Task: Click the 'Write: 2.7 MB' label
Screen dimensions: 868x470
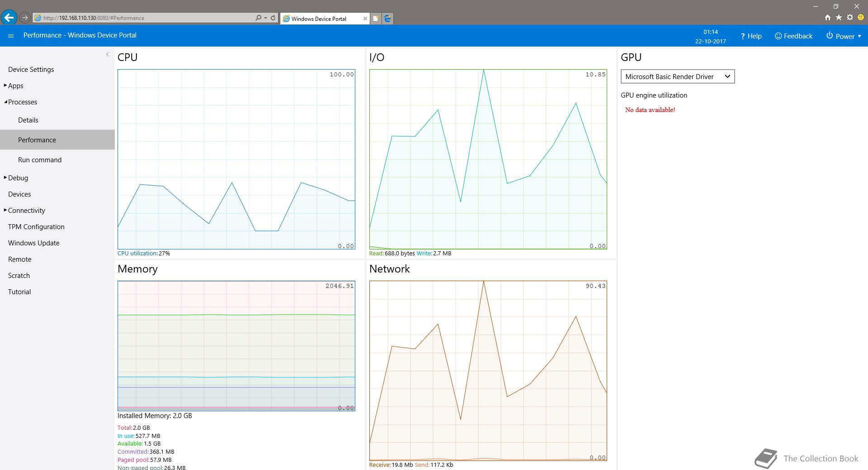Action: pyautogui.click(x=434, y=253)
